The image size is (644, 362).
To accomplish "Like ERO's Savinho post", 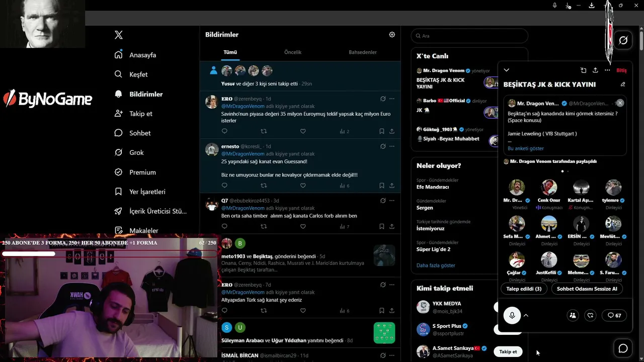I will [303, 131].
